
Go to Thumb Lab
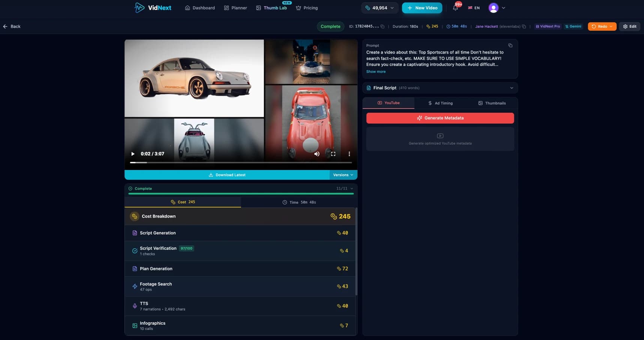(271, 8)
